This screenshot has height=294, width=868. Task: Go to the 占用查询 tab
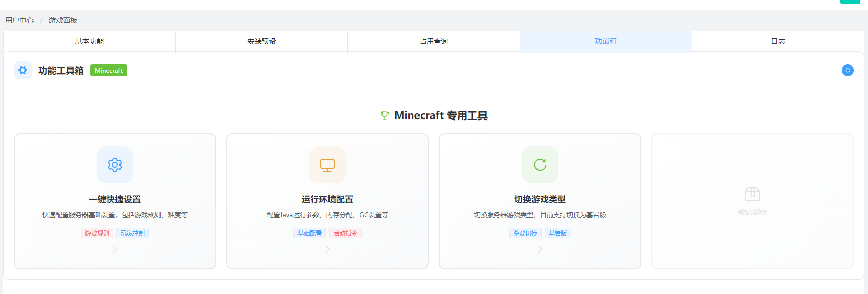coord(434,41)
